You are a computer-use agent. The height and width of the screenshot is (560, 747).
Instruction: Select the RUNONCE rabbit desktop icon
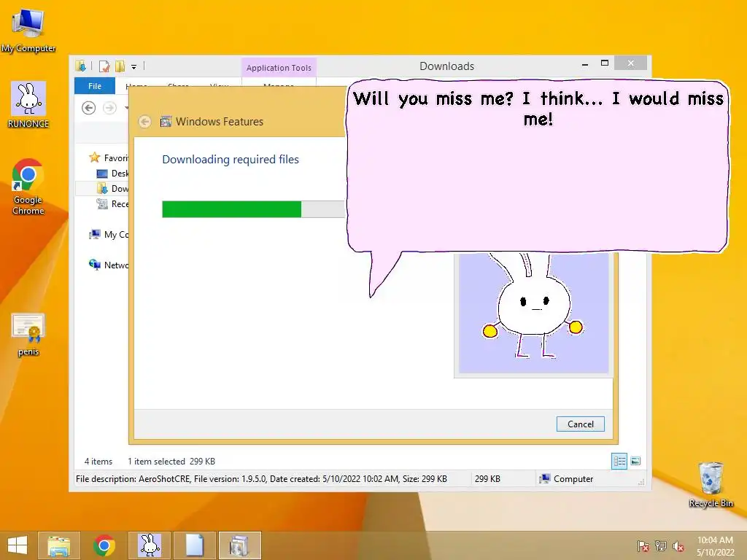(28, 105)
